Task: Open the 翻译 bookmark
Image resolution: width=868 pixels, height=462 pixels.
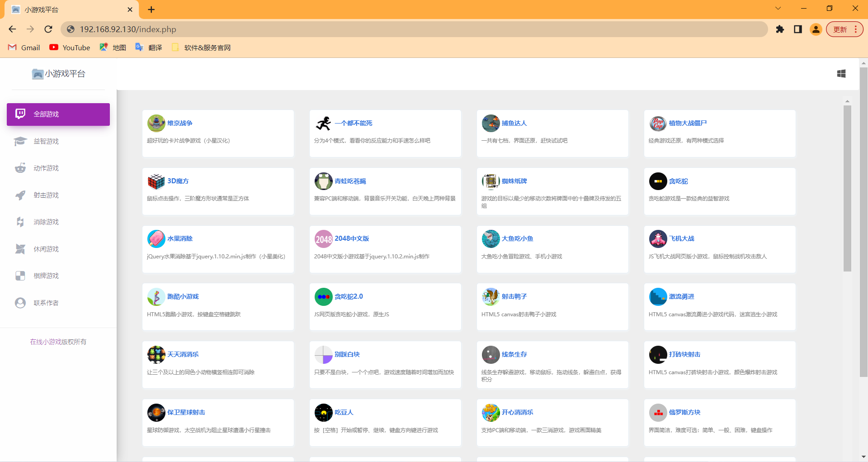Action: point(149,48)
